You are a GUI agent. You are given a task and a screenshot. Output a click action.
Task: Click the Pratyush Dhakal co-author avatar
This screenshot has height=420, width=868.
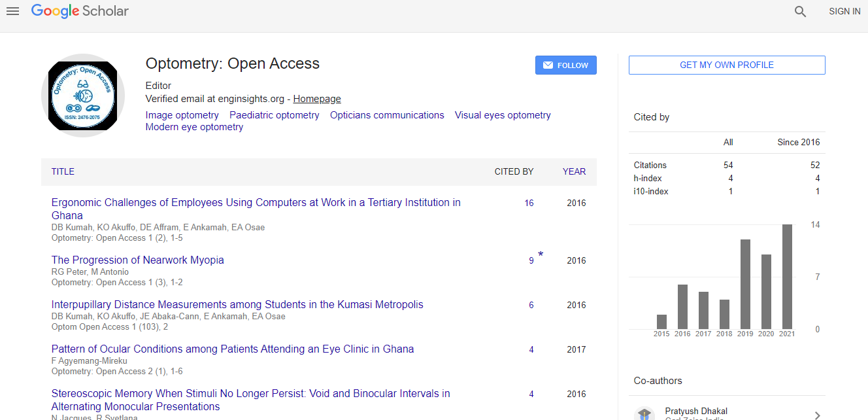click(x=644, y=413)
